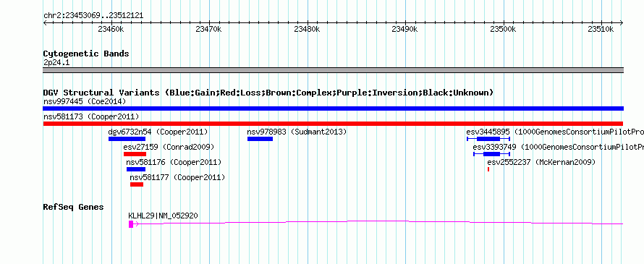Click the ruler's right arrowhead

click(x=622, y=23)
